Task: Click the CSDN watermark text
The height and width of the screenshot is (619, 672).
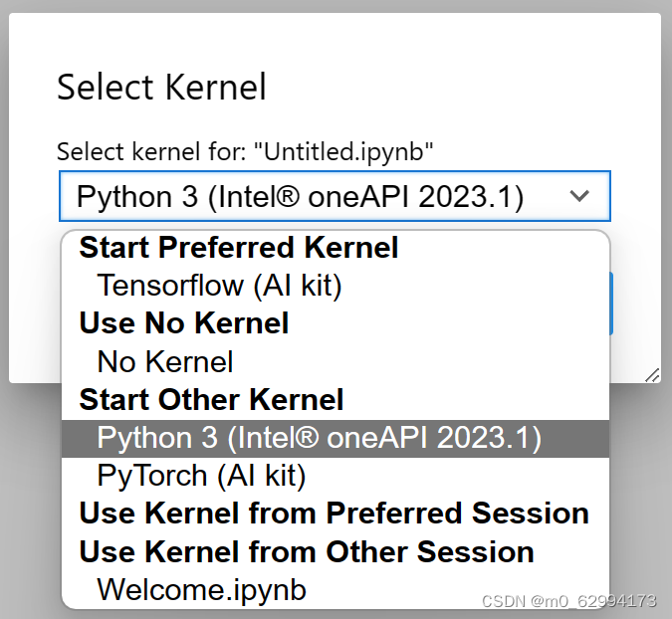Action: pos(502,601)
